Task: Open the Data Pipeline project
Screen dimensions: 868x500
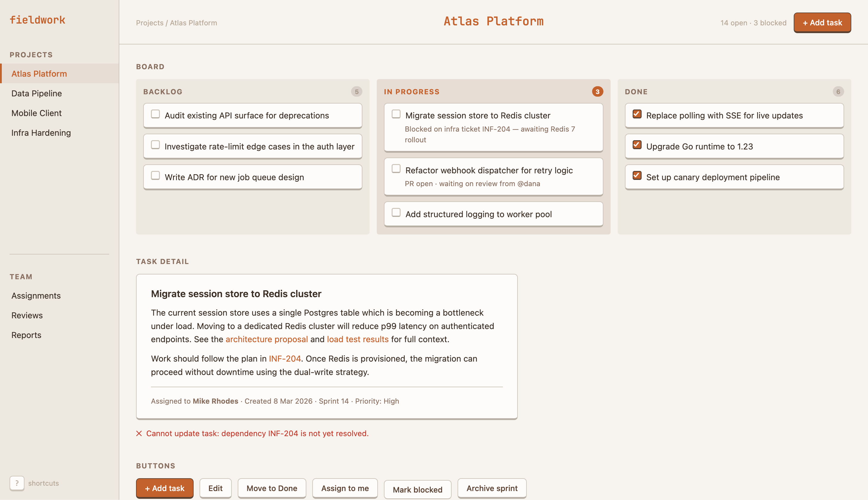Action: (x=36, y=93)
